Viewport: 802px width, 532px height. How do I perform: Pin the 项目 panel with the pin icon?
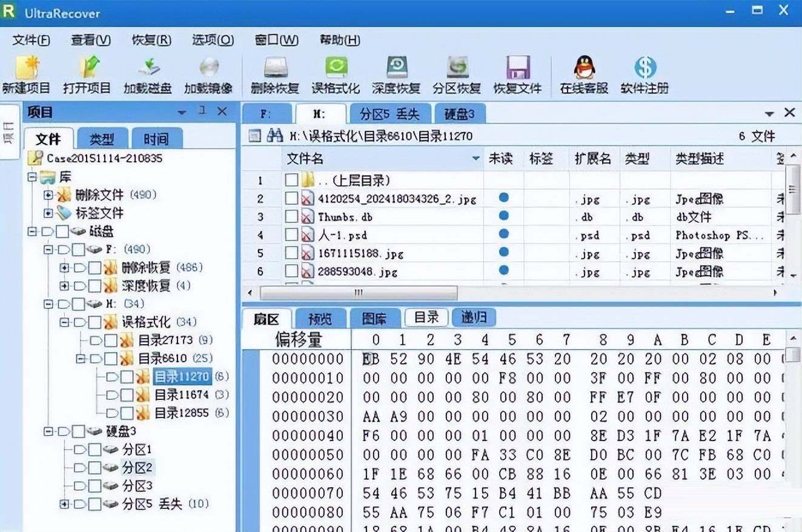pos(202,111)
